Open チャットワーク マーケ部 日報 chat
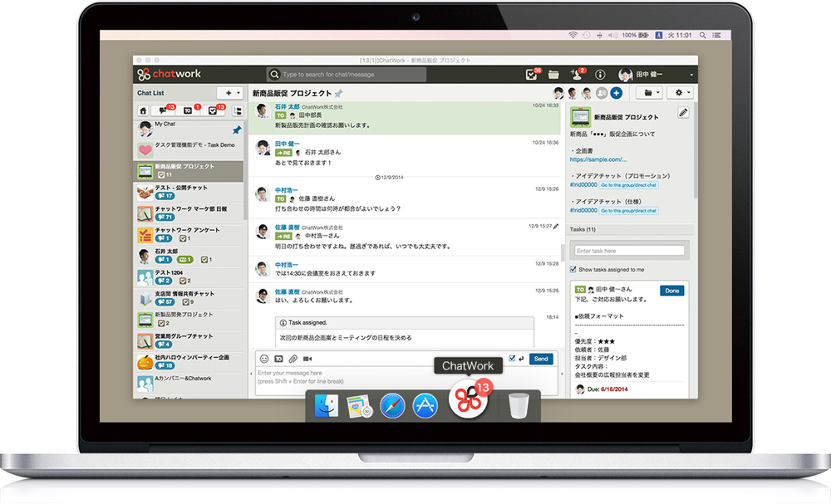 (188, 213)
